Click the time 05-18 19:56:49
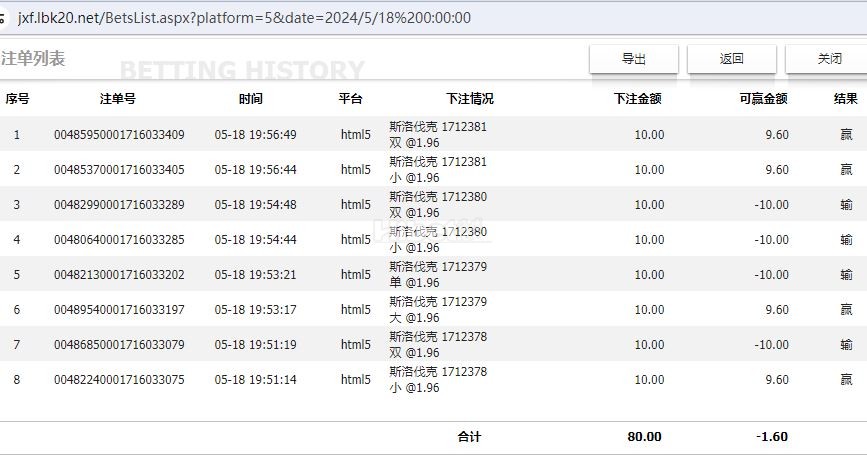The image size is (867, 460). pyautogui.click(x=255, y=135)
